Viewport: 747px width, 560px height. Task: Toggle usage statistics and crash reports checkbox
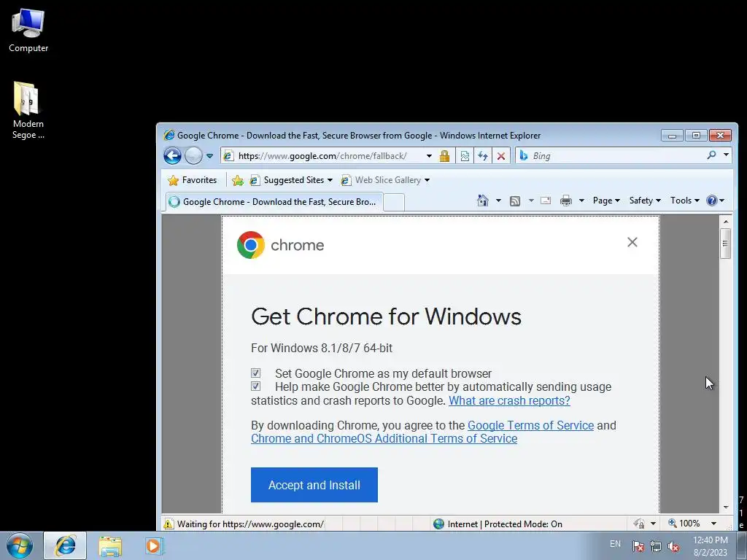[256, 386]
